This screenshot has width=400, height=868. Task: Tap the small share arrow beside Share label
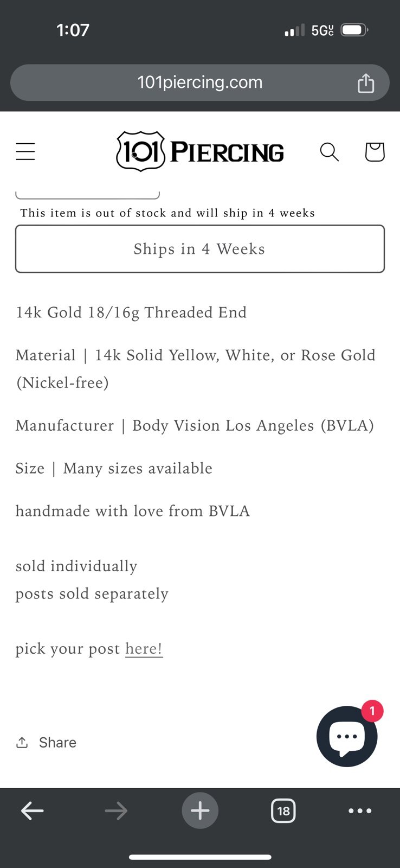(x=22, y=742)
